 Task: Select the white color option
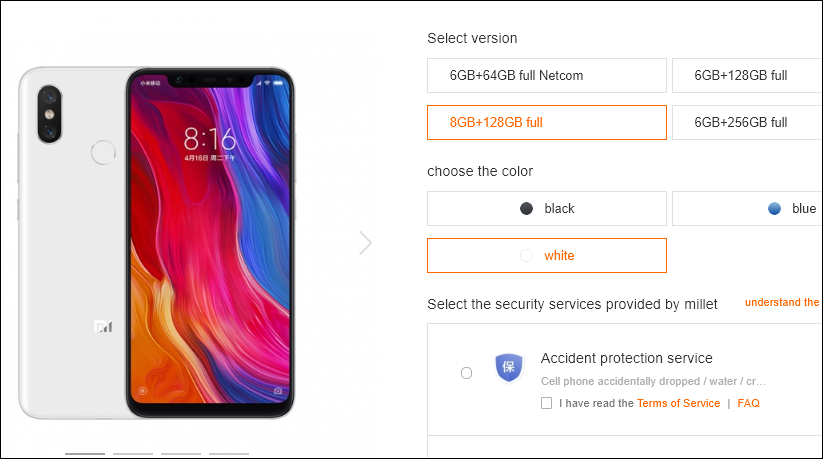point(546,256)
